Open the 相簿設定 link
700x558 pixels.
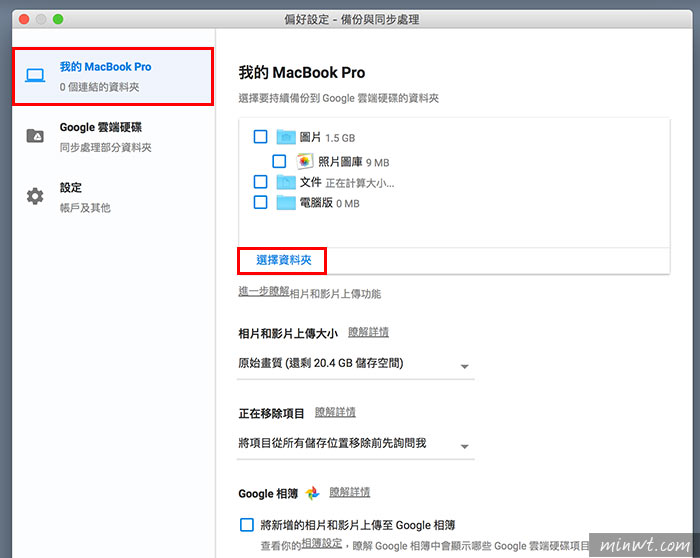pyautogui.click(x=322, y=544)
